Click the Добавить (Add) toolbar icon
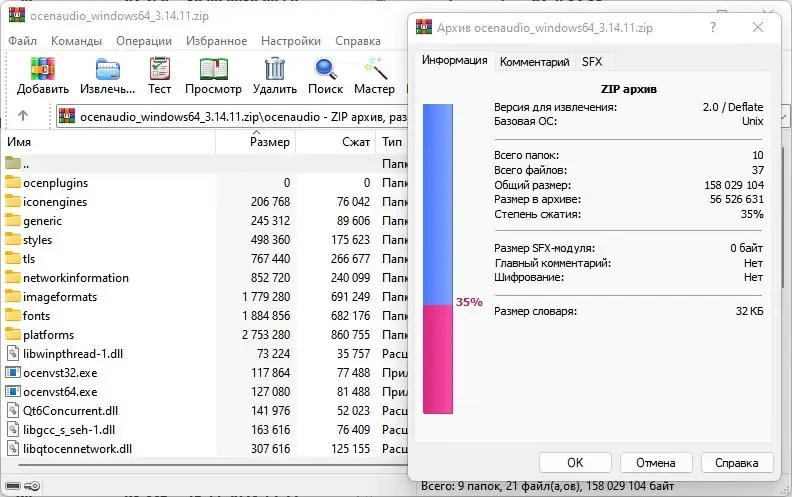 [42, 68]
